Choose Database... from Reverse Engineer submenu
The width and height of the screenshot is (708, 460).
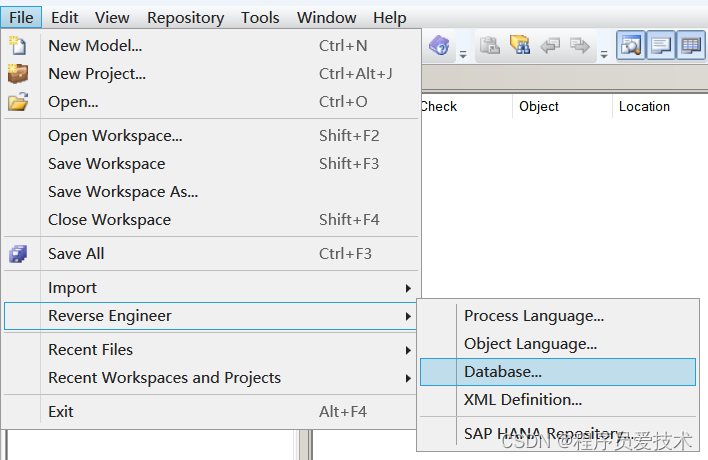[503, 371]
